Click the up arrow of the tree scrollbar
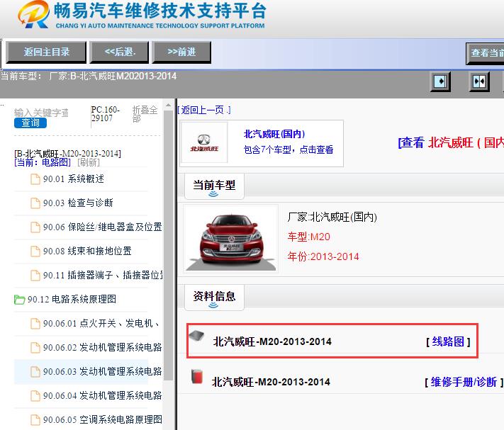Image resolution: width=504 pixels, height=430 pixels. 168,106
